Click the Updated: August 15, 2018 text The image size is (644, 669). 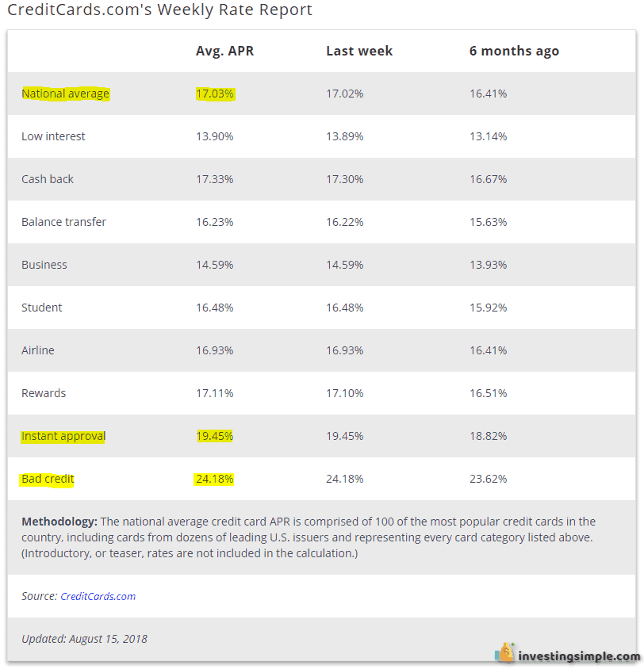click(85, 639)
